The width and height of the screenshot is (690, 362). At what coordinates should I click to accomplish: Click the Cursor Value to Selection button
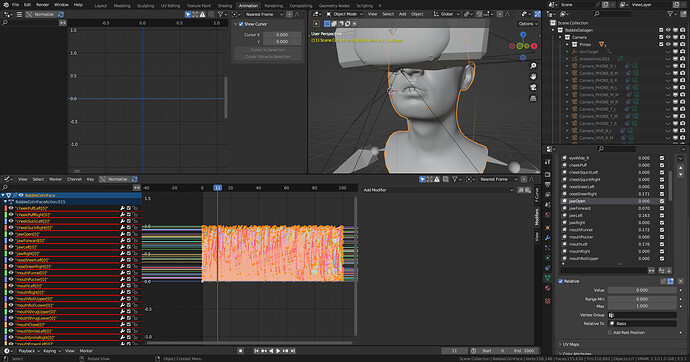[268, 57]
